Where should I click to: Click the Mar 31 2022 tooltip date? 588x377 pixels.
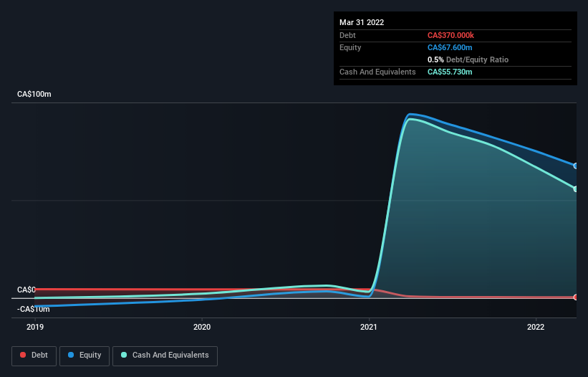coord(362,22)
